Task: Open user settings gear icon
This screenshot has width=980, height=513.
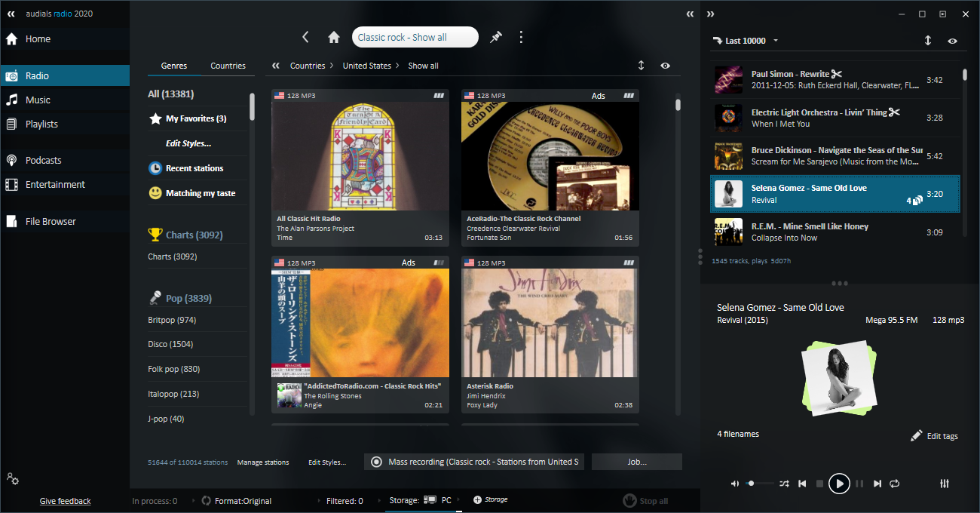Action: tap(12, 478)
